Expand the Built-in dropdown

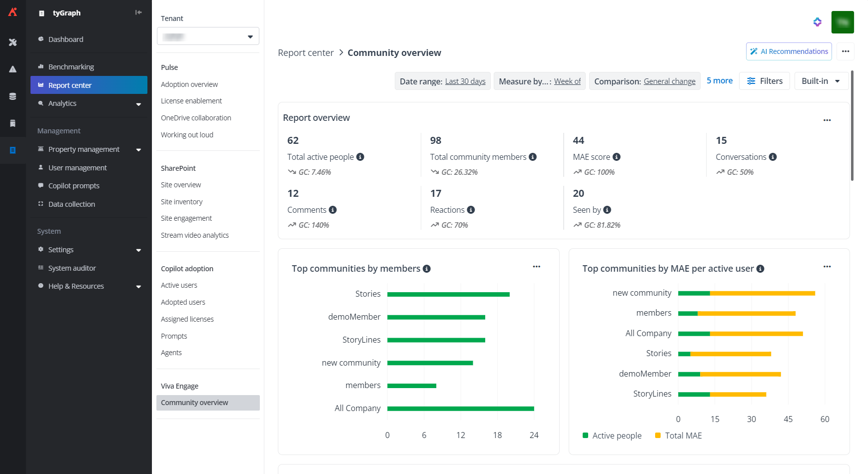[821, 81]
